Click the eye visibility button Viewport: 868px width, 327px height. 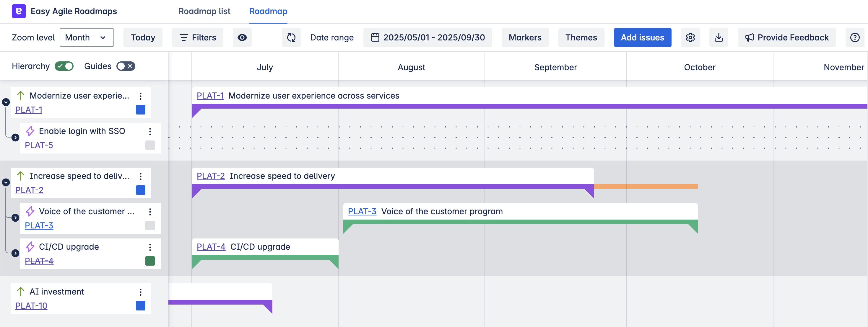pyautogui.click(x=242, y=37)
